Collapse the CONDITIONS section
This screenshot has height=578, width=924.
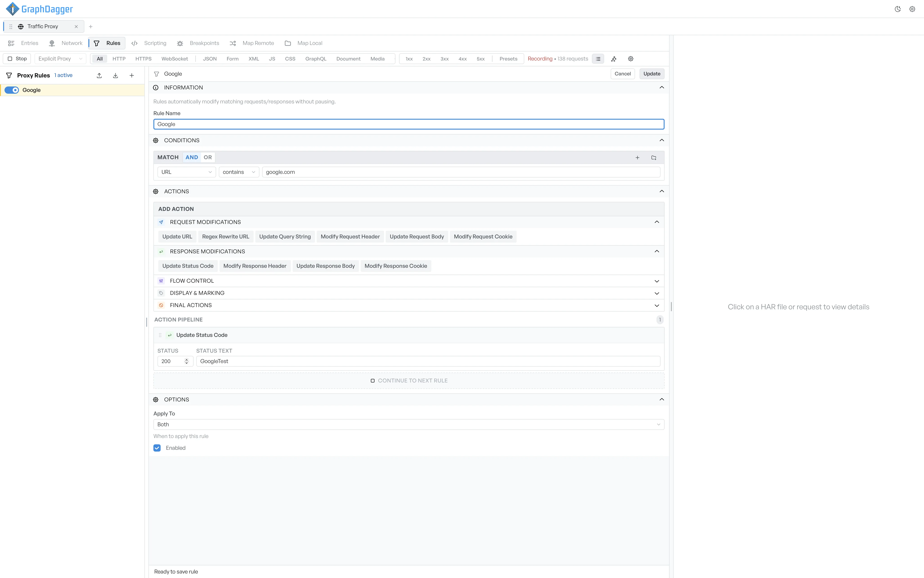pyautogui.click(x=662, y=140)
